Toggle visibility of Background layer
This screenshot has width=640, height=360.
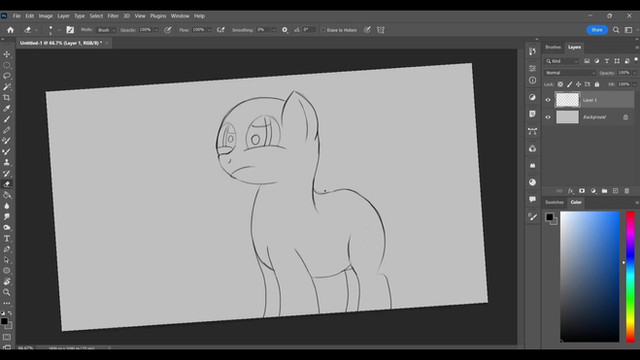548,117
